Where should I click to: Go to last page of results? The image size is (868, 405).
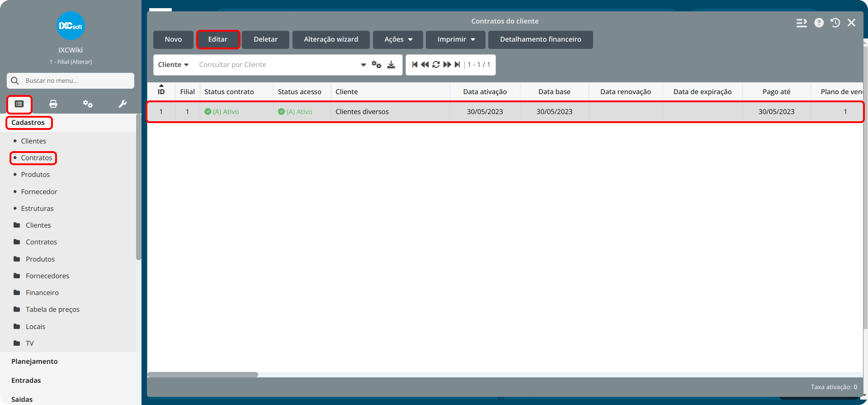point(457,65)
